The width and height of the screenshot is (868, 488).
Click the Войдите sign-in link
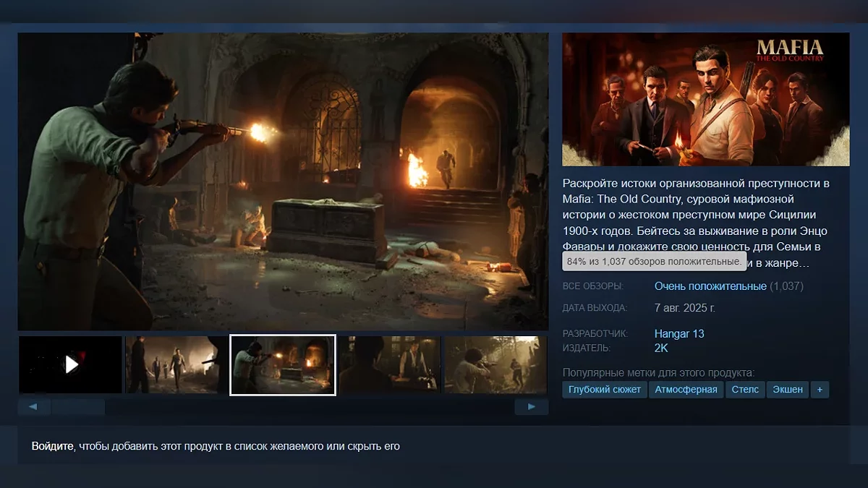click(53, 446)
